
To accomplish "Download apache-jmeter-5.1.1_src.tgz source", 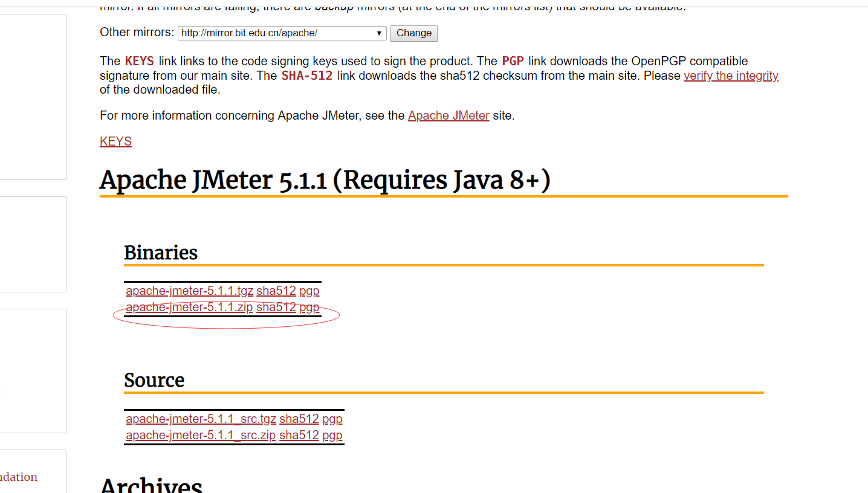I will tap(201, 419).
